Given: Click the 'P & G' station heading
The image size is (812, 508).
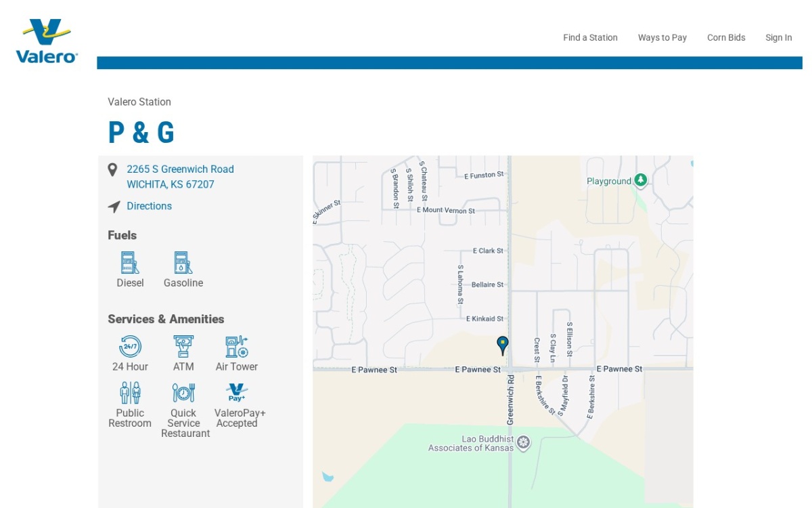Looking at the screenshot, I should [x=141, y=132].
